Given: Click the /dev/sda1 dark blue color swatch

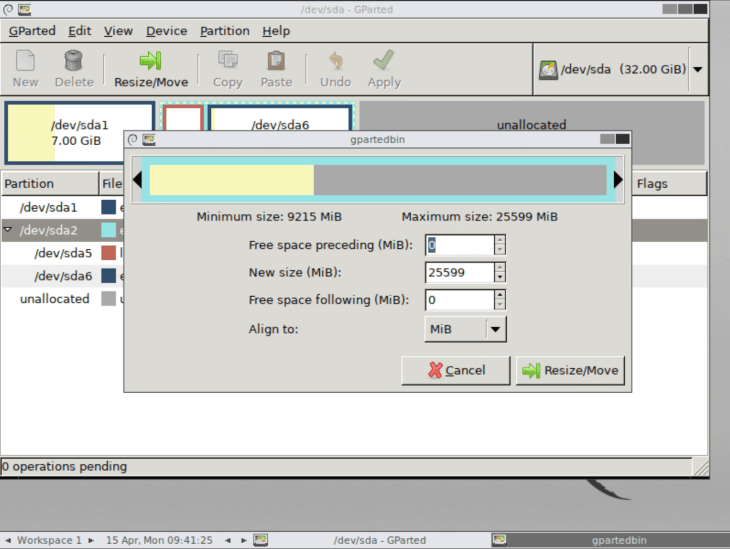Looking at the screenshot, I should point(108,207).
